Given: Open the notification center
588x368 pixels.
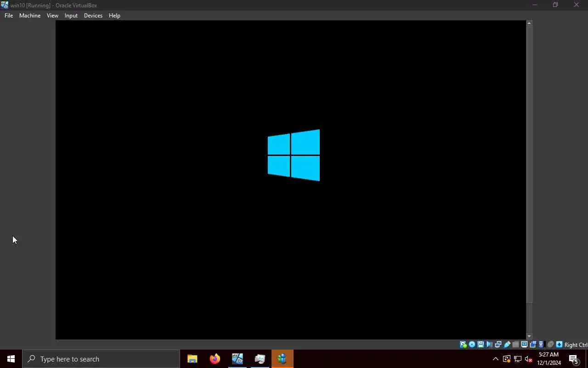Looking at the screenshot, I should pyautogui.click(x=574, y=359).
